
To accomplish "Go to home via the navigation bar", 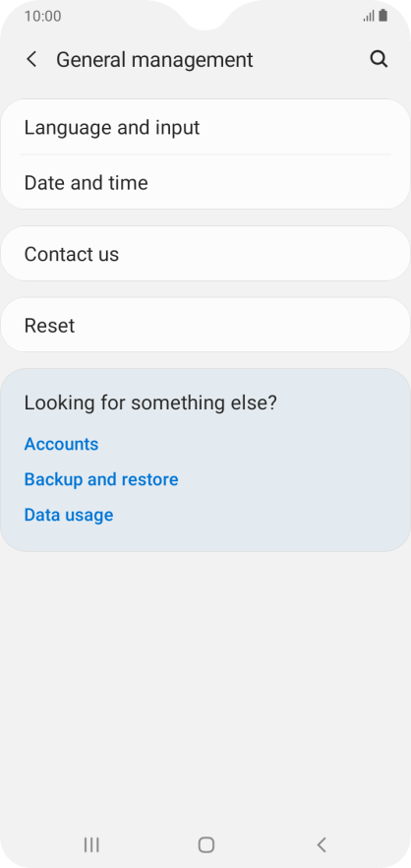I will 205,844.
